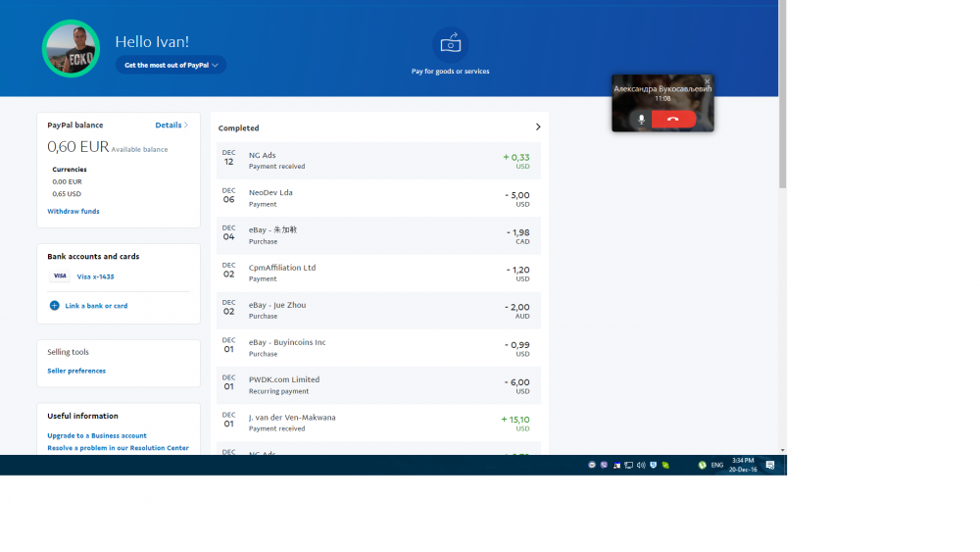Open J. van der Ven-Makwana payment received
Image resolution: width=980 pixels, height=552 pixels.
pyautogui.click(x=378, y=424)
